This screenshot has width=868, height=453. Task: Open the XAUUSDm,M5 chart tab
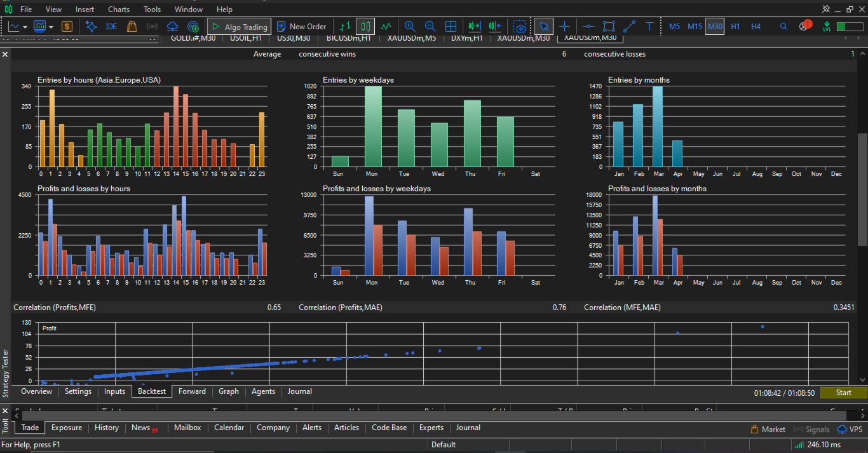[411, 37]
